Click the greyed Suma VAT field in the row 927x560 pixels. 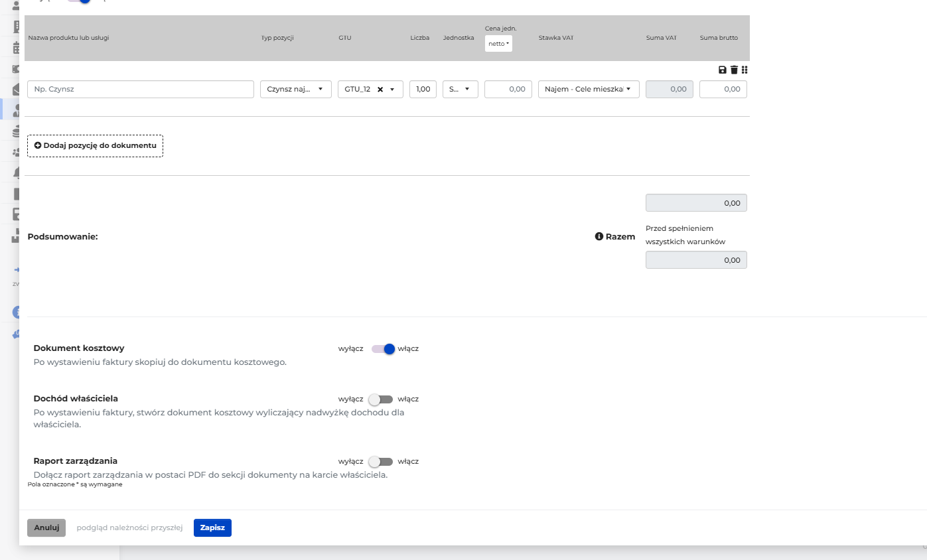click(670, 90)
